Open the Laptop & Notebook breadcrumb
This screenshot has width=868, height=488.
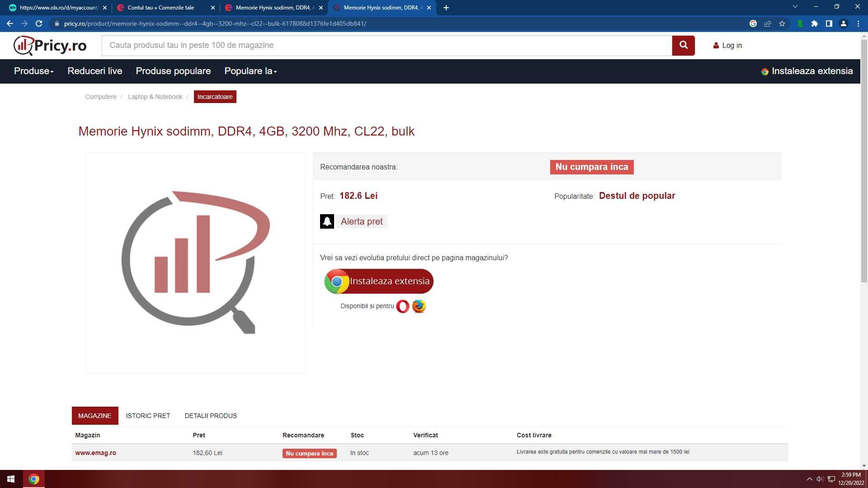155,97
